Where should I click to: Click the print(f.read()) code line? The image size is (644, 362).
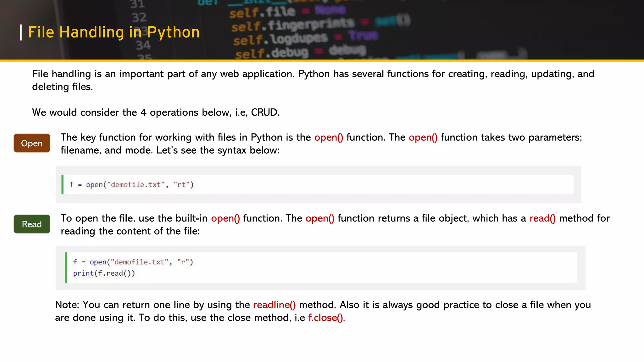click(x=104, y=273)
